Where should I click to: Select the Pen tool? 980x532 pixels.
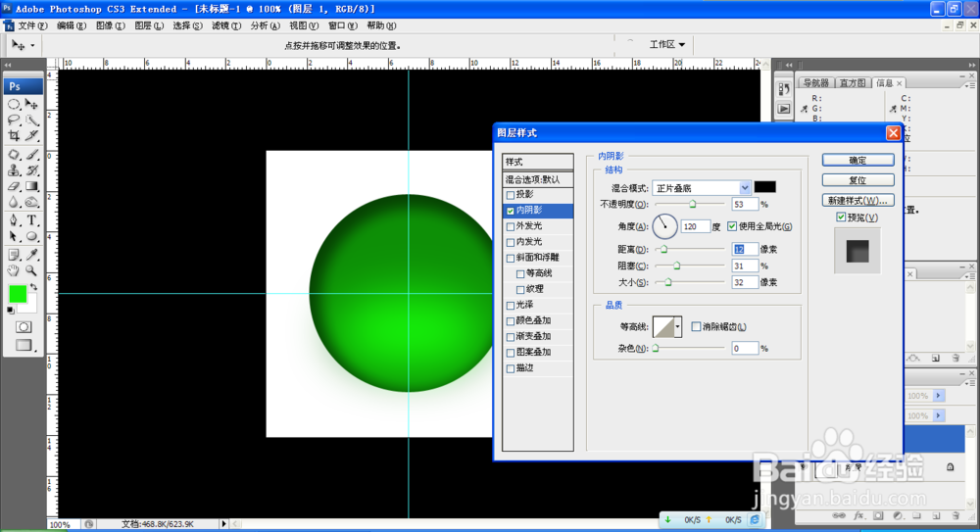[14, 220]
